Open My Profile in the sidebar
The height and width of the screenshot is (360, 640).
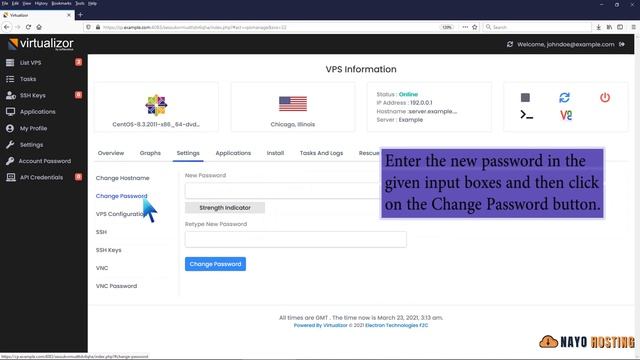[33, 128]
